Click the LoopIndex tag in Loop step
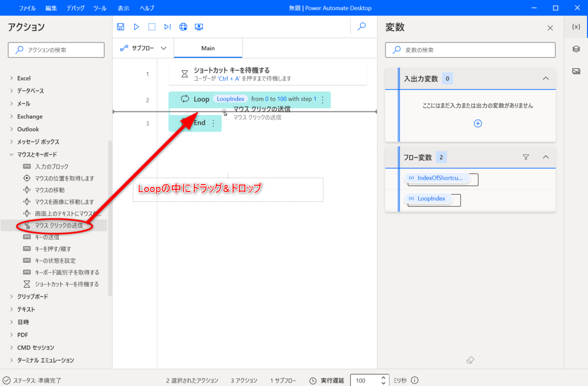The height and width of the screenshot is (386, 588). point(230,99)
